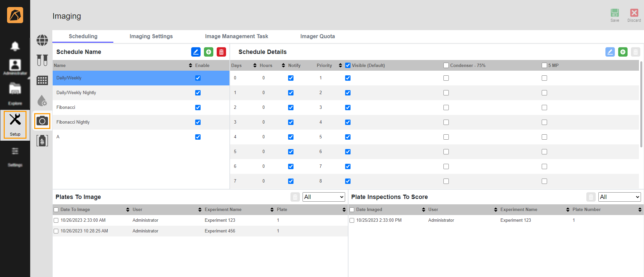Open the notifications bell in sidebar

pyautogui.click(x=15, y=46)
